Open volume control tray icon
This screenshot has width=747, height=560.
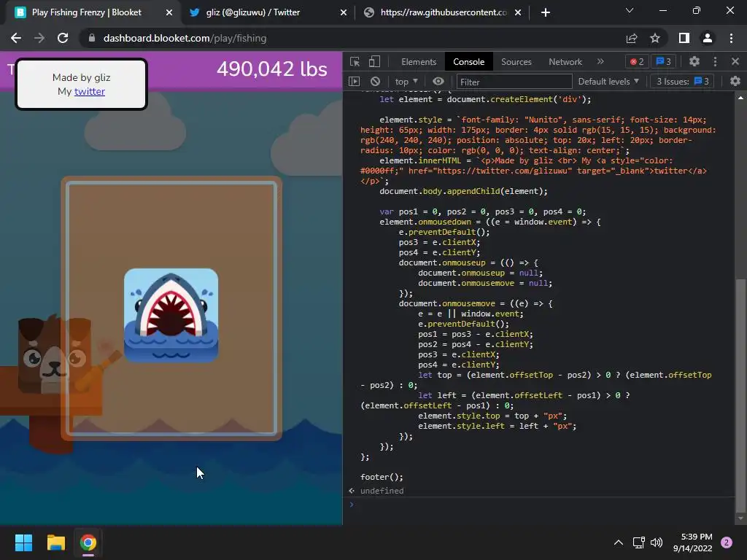[x=657, y=542]
